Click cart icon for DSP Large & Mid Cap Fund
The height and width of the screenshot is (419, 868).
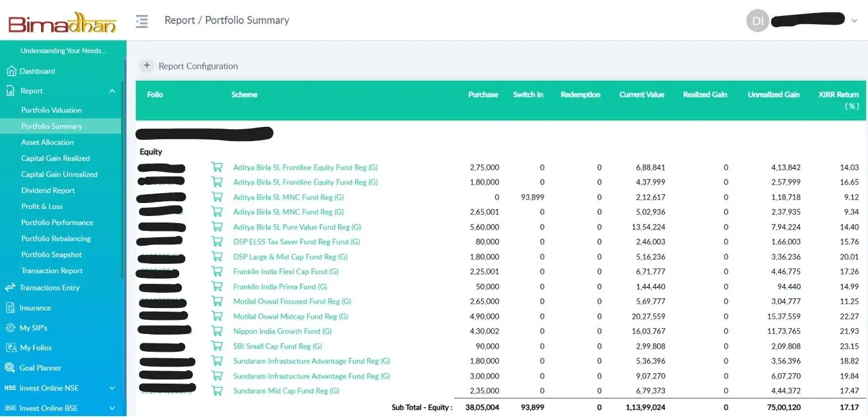[x=217, y=257]
